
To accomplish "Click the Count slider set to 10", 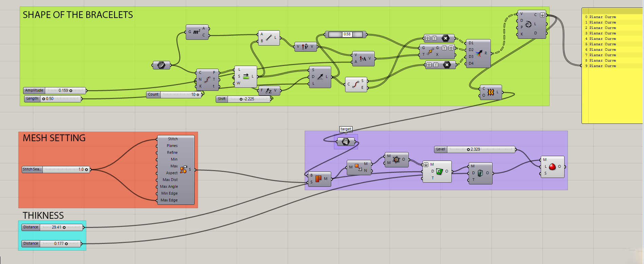I will pyautogui.click(x=180, y=95).
